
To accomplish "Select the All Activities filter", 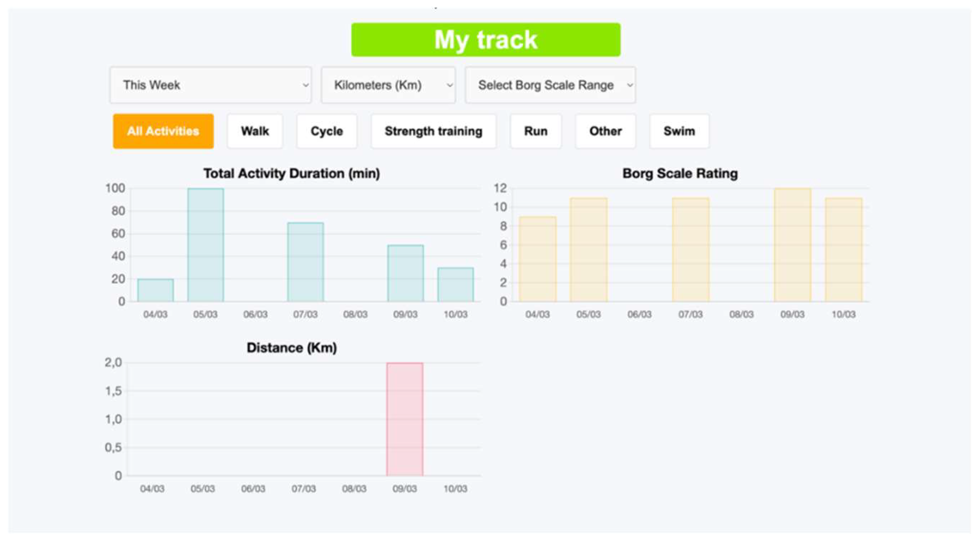I will click(x=163, y=131).
